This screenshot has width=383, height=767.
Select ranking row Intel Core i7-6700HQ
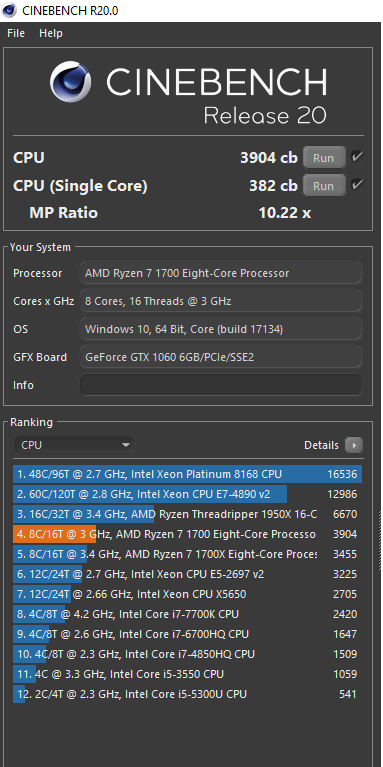pos(187,634)
